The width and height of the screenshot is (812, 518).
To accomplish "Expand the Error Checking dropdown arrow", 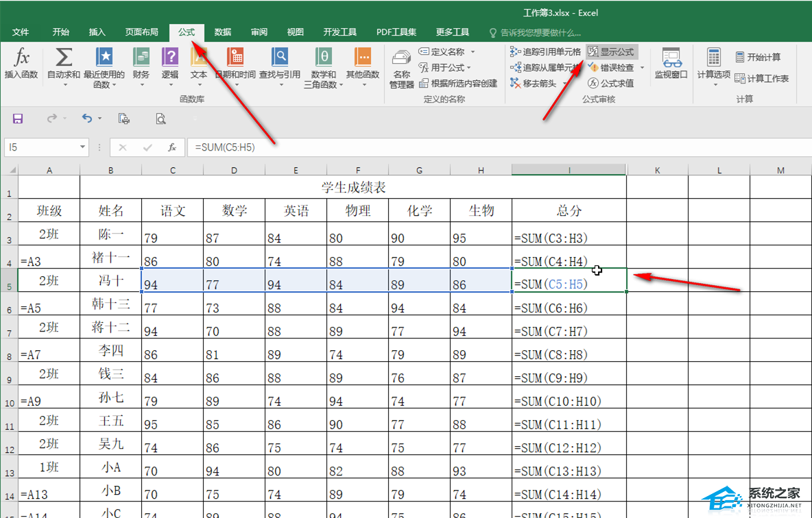I will pos(643,68).
